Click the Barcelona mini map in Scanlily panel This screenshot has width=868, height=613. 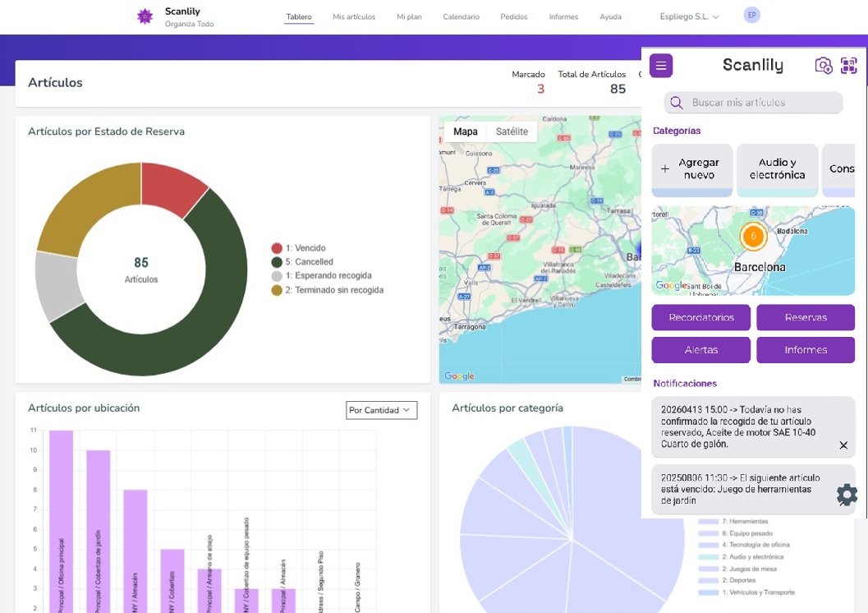(x=753, y=251)
